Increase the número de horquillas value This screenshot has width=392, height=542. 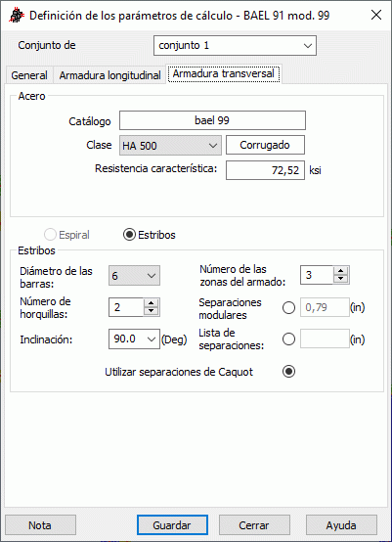(x=151, y=303)
